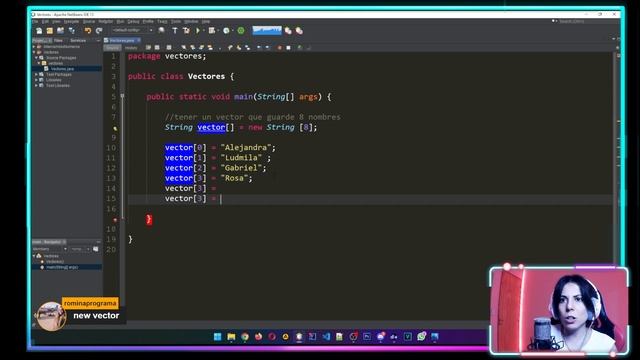Click the New Project toolbar icon
Image resolution: width=640 pixels, height=360 pixels.
pyautogui.click(x=49, y=31)
